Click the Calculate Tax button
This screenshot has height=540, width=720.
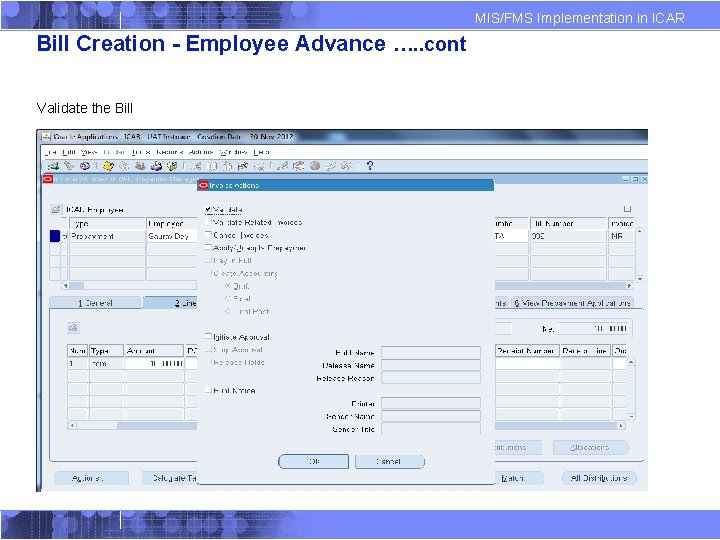click(170, 478)
